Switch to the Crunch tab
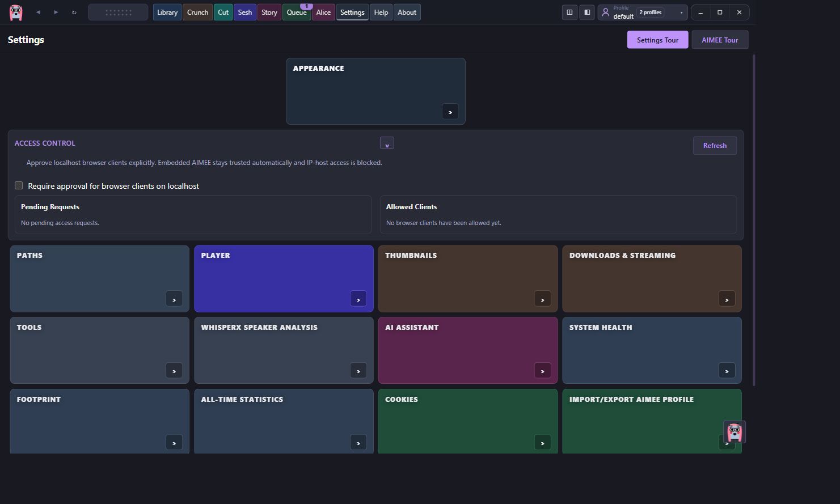The height and width of the screenshot is (504, 840). click(197, 12)
